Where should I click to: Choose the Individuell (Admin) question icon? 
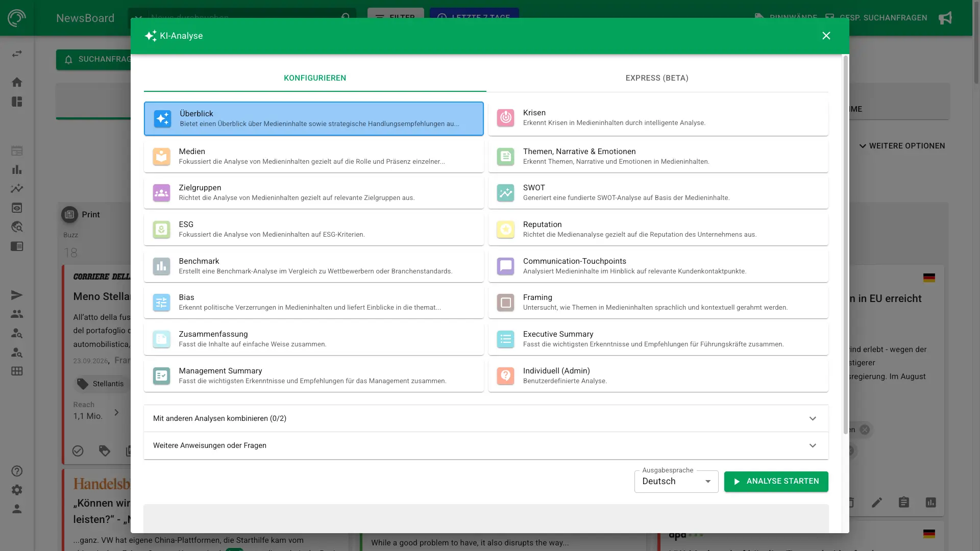(x=506, y=376)
